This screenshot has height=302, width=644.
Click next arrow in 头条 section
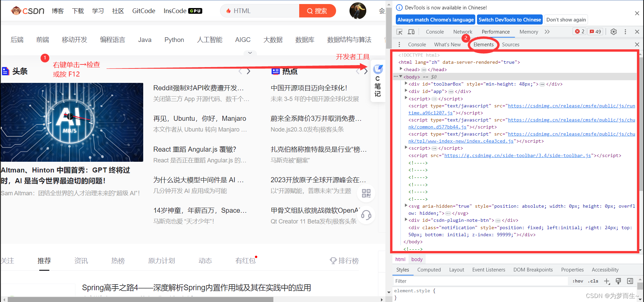249,71
